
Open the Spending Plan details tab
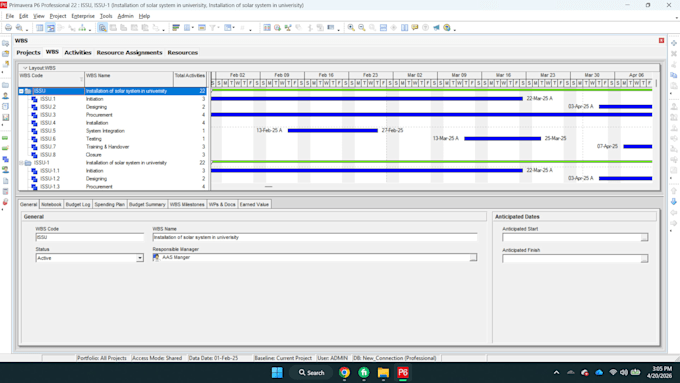point(110,204)
